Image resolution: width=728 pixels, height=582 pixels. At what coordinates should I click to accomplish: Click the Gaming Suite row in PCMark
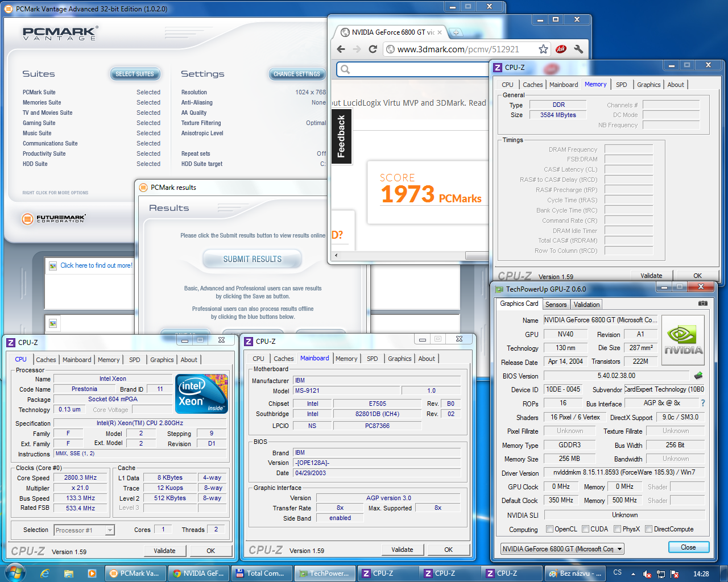pyautogui.click(x=92, y=123)
